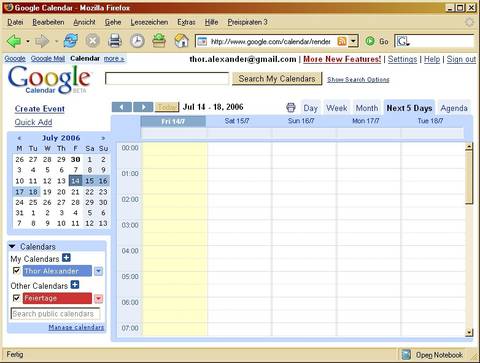This screenshot has width=480, height=363.
Task: Click the Sign out link
Action: coord(461,59)
